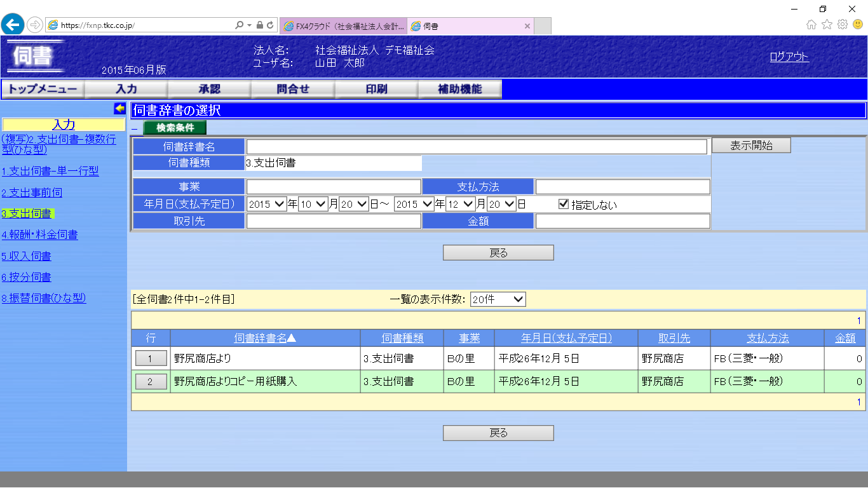Screen dimensions: 868x488
Task: Click the search magnifier icon in address bar
Action: (x=239, y=25)
